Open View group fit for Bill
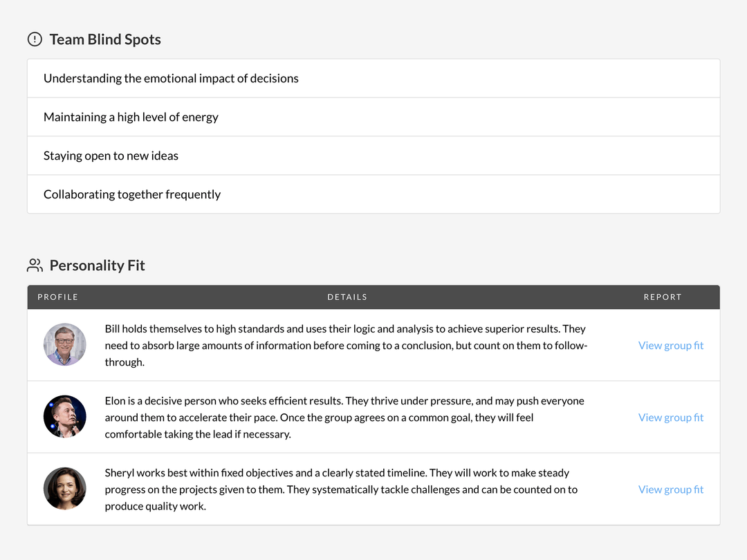The width and height of the screenshot is (747, 560). coord(670,346)
